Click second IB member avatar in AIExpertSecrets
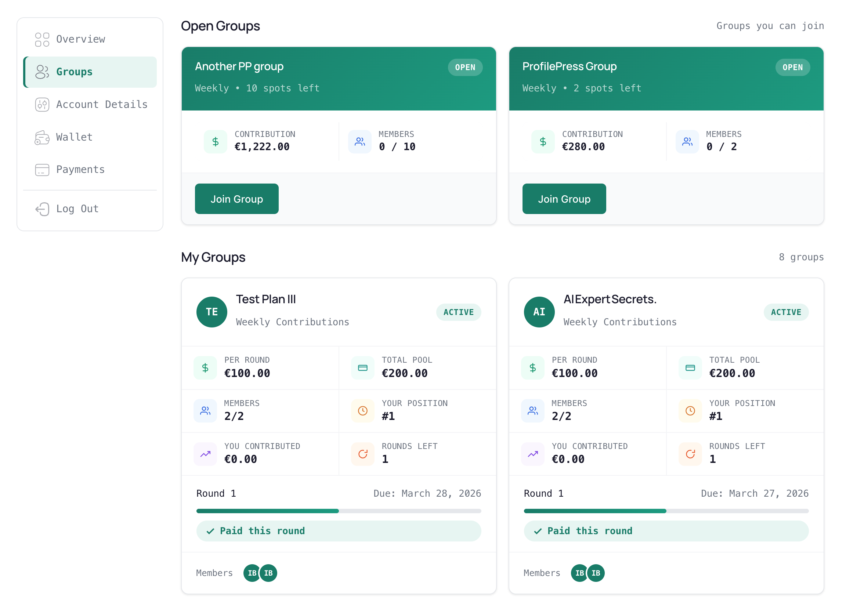This screenshot has width=846, height=616. click(x=596, y=573)
